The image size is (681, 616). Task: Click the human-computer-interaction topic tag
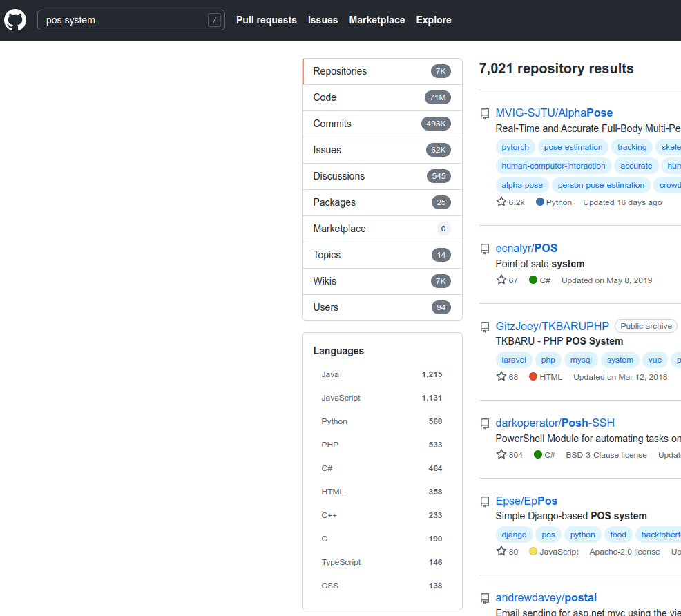pos(553,166)
